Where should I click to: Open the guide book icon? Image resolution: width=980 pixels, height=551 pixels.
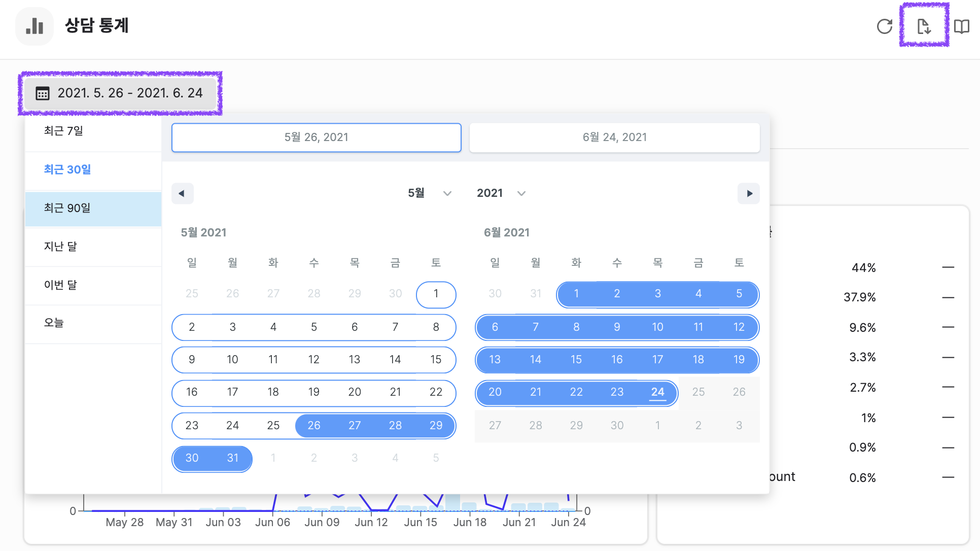coord(961,26)
